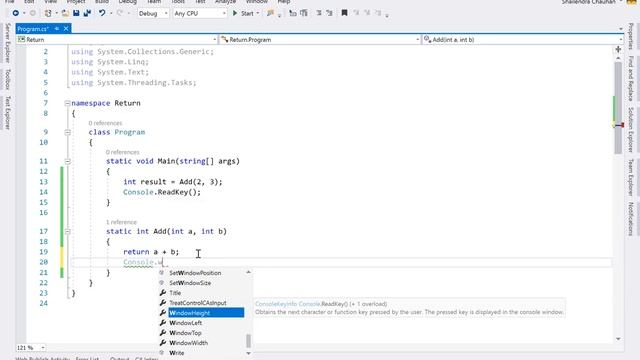This screenshot has width=640, height=360.
Task: Select WindowHeight in the IntelliSense list
Action: (x=207, y=313)
